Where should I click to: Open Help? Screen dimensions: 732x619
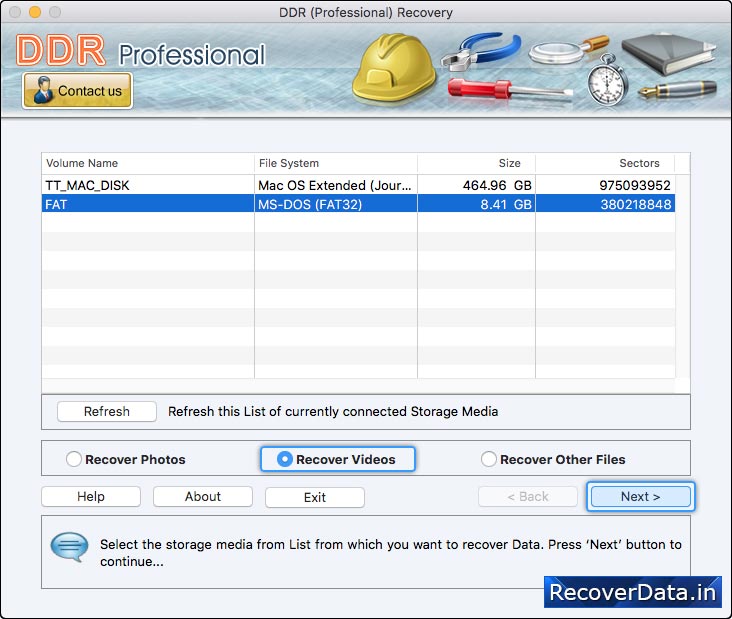(x=91, y=496)
